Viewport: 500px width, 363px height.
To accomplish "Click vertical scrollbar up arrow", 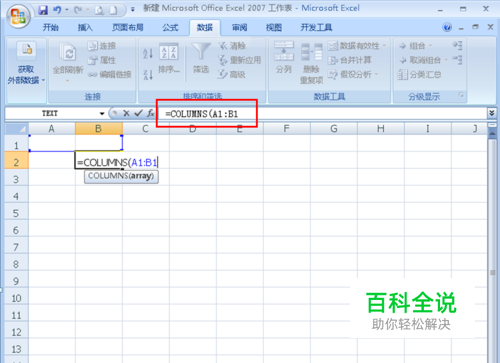I will tap(492, 134).
